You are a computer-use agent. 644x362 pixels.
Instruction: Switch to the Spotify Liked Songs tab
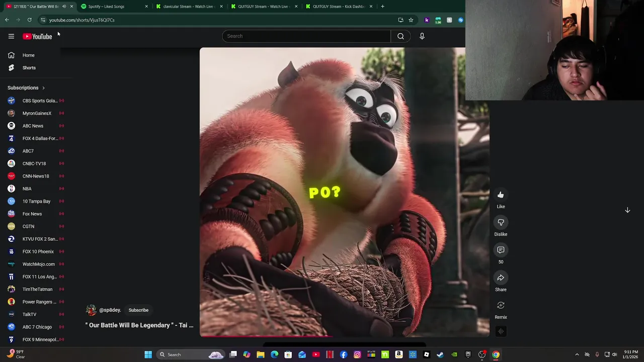114,7
